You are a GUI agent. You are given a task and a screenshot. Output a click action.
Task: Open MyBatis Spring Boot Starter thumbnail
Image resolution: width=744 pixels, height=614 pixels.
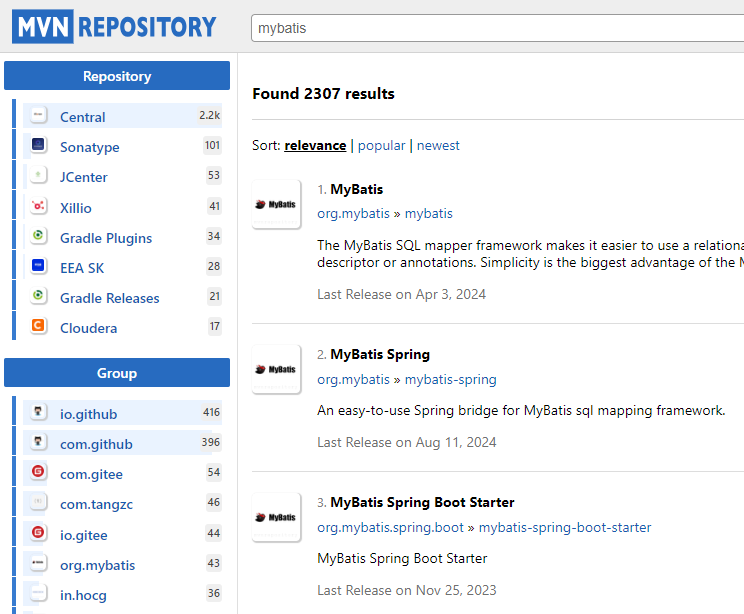[x=276, y=517]
